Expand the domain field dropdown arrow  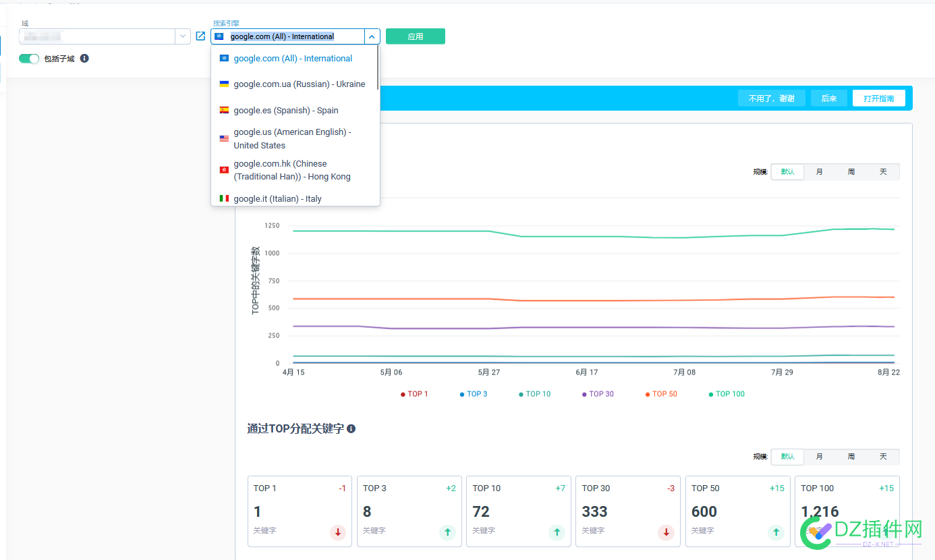(183, 36)
